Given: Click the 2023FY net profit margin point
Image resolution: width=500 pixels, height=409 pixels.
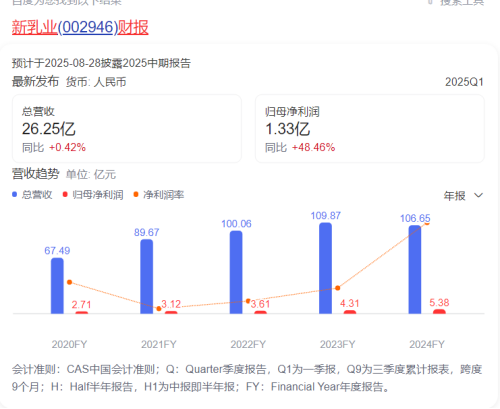Looking at the screenshot, I should click(x=337, y=288).
